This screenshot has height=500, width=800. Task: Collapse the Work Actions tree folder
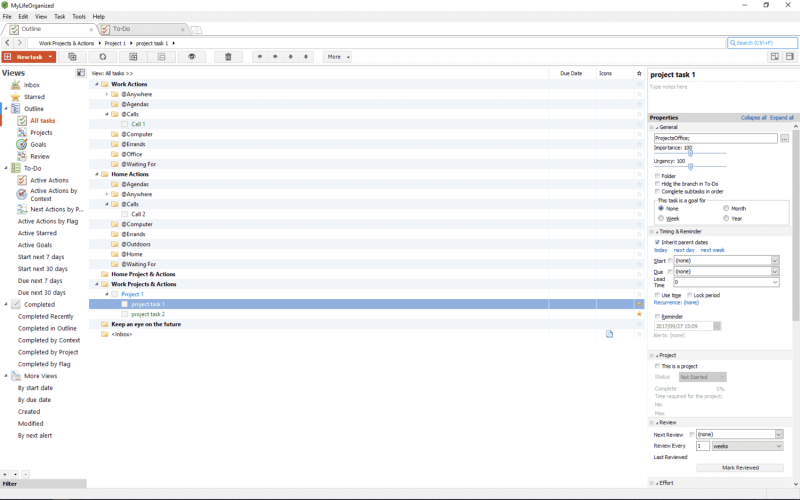click(98, 84)
